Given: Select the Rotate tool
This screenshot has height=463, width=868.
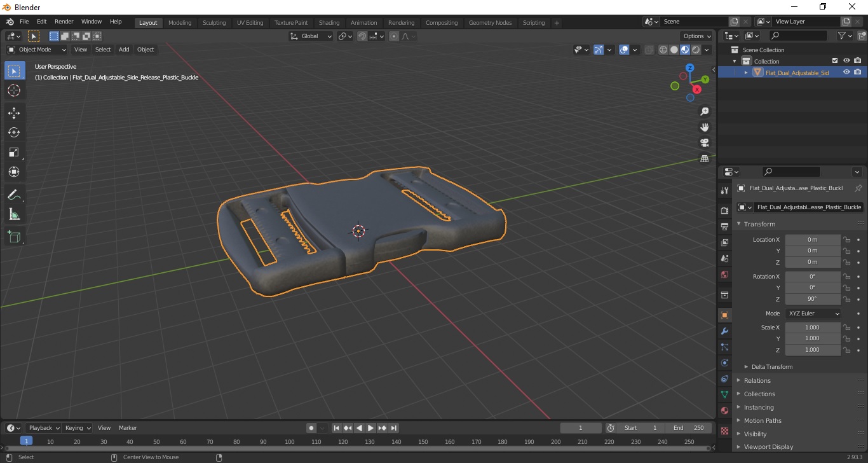Looking at the screenshot, I should (x=14, y=132).
